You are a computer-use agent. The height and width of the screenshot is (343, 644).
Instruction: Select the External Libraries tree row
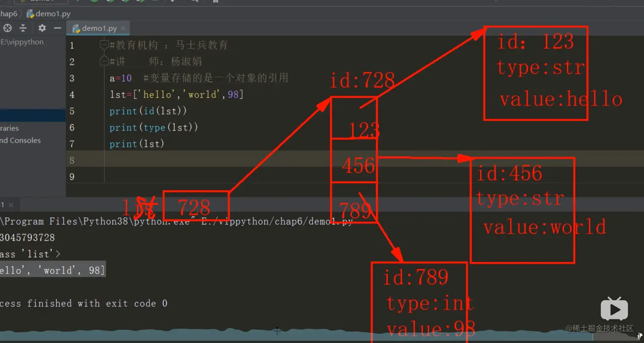coord(9,128)
